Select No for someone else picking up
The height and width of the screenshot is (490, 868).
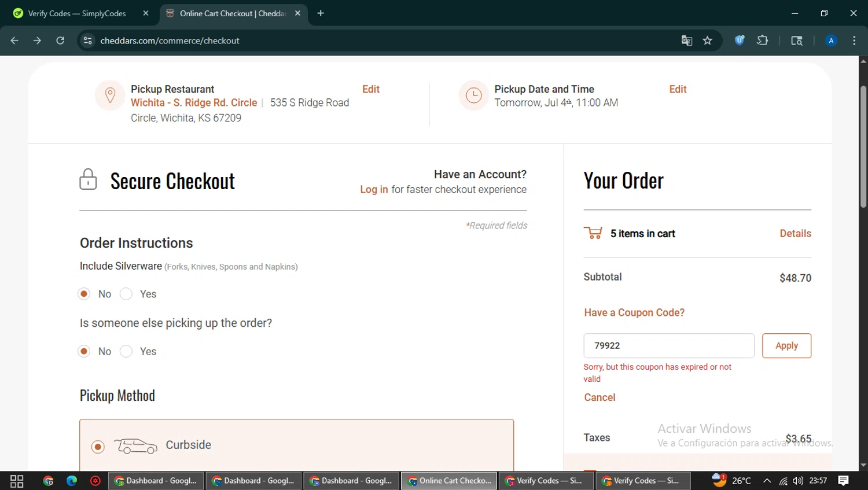[84, 351]
